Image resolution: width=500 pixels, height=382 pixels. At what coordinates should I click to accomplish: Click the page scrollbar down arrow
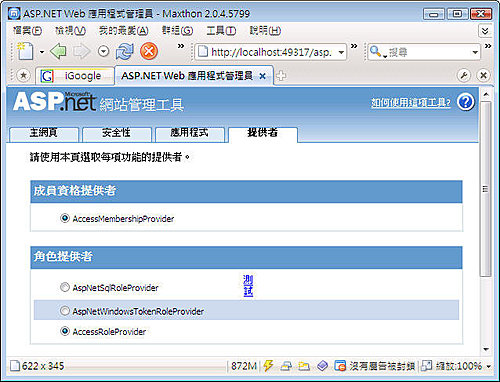click(x=486, y=349)
